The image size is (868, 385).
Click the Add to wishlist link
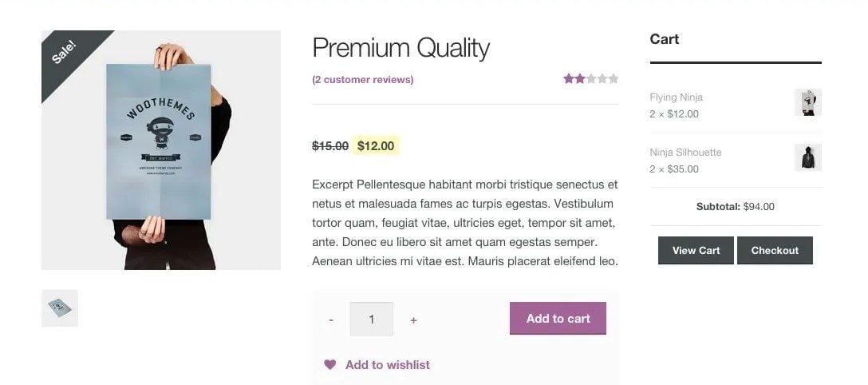(387, 365)
